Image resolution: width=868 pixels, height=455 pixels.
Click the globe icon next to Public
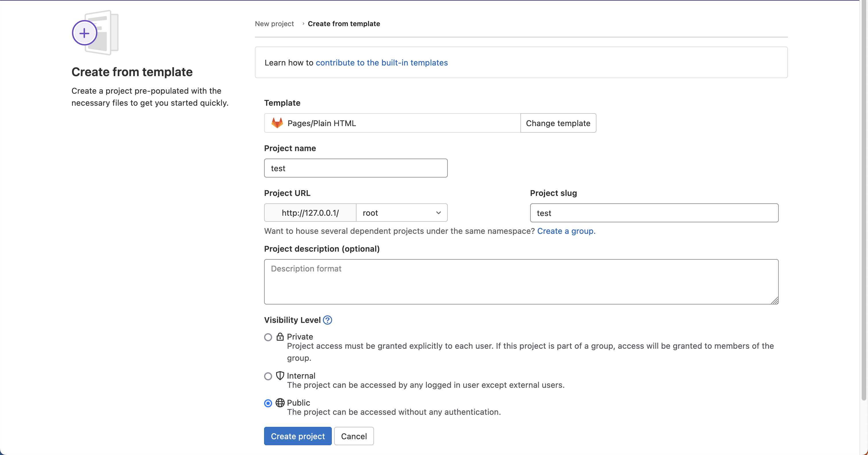(x=280, y=403)
